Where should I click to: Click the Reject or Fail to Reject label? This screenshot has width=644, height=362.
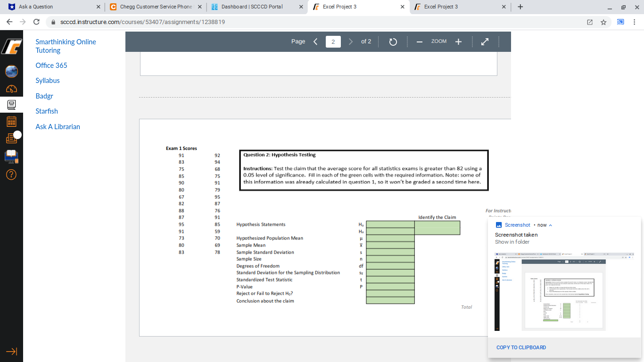coord(265,294)
